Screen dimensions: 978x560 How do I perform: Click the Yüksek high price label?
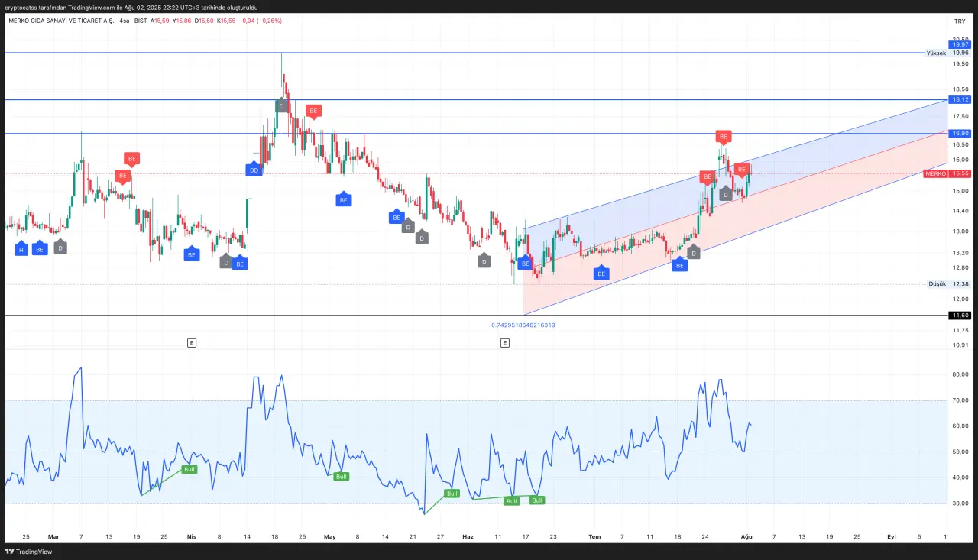point(935,53)
